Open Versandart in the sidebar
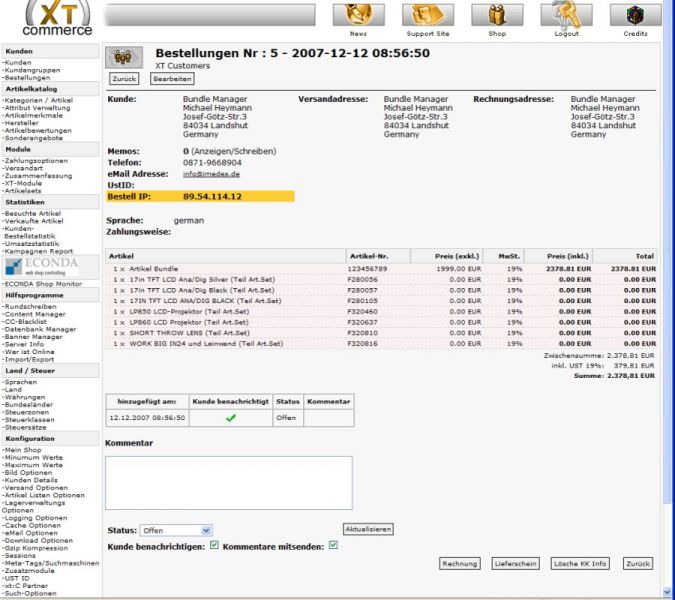 point(23,168)
